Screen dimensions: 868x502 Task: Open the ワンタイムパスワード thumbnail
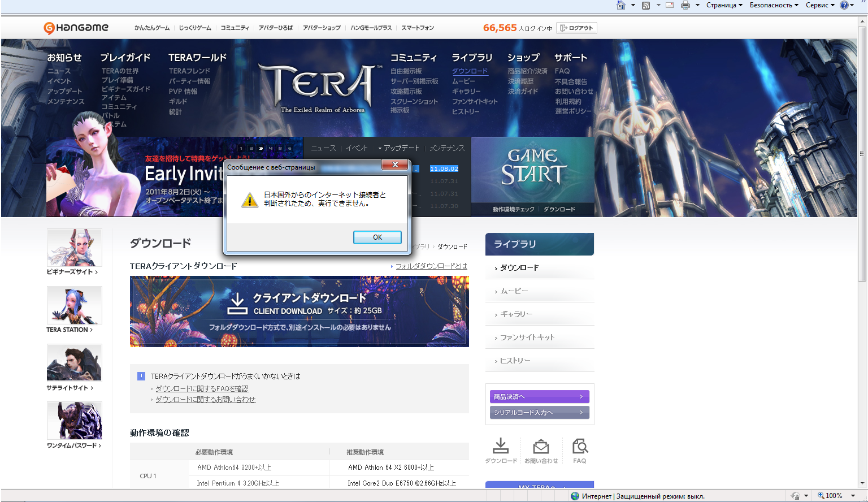tap(74, 421)
